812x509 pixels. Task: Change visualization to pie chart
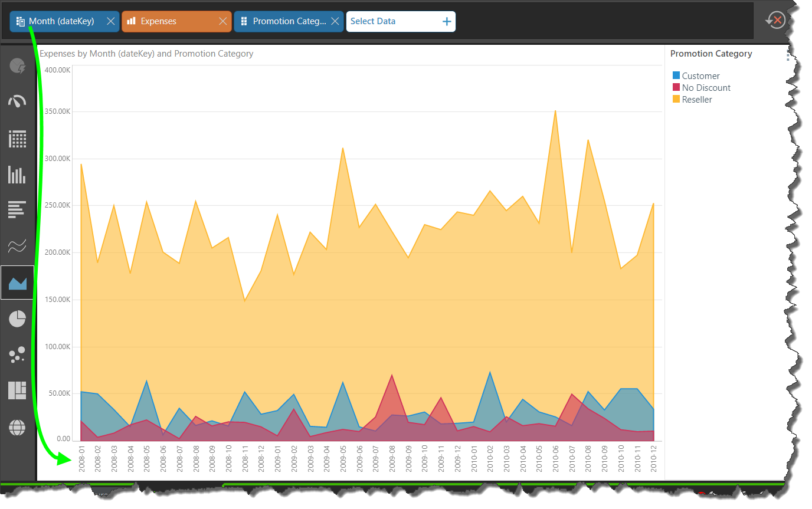[x=17, y=318]
